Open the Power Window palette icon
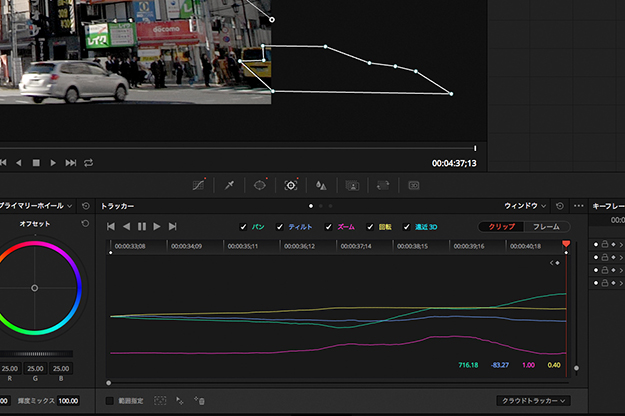Screen dimensions: 625x416 (260, 185)
